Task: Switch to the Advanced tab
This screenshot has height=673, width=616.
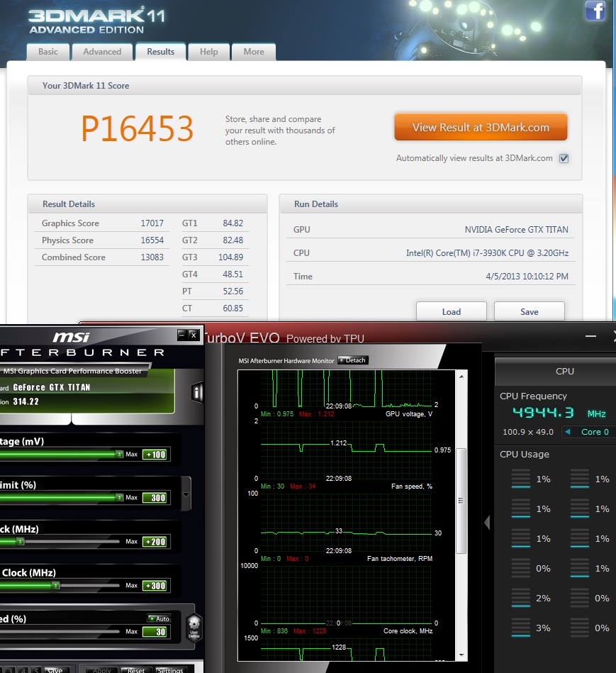Action: point(102,52)
